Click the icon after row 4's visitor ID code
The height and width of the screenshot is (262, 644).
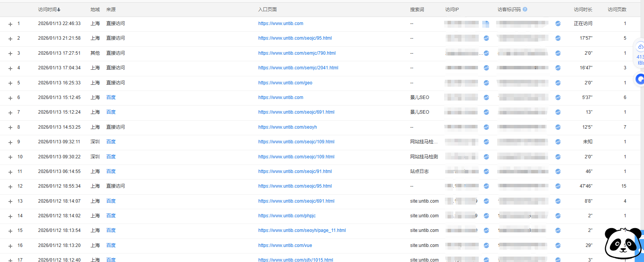point(558,68)
